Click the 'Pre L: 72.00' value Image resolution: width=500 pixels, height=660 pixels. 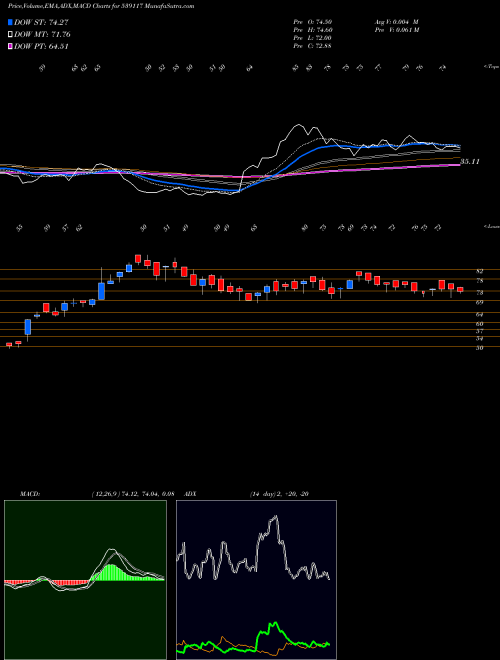coord(312,38)
